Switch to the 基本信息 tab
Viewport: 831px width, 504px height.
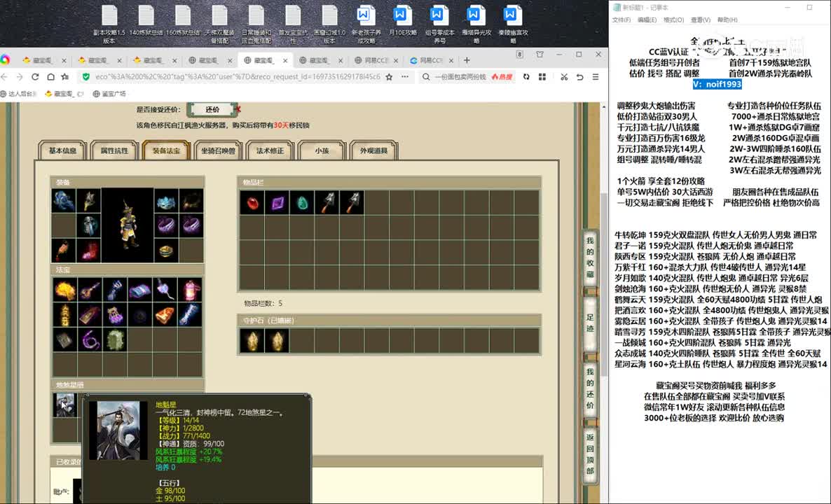(x=62, y=151)
